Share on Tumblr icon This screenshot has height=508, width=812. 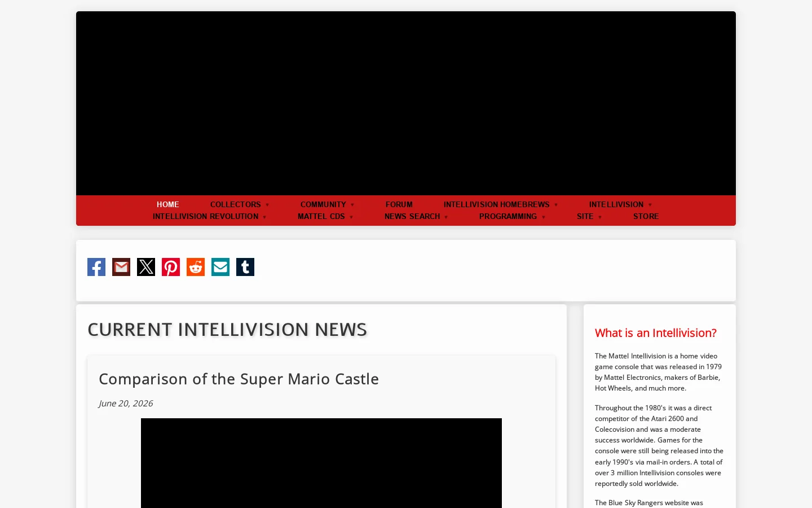[245, 267]
